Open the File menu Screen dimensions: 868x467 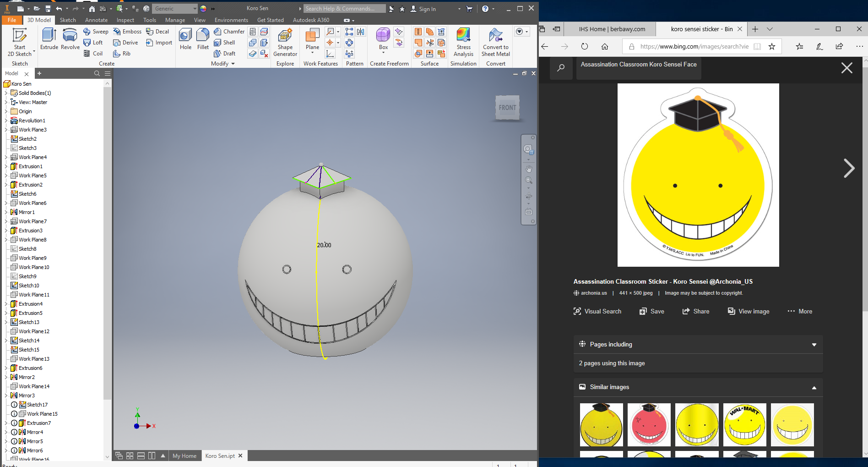[12, 20]
